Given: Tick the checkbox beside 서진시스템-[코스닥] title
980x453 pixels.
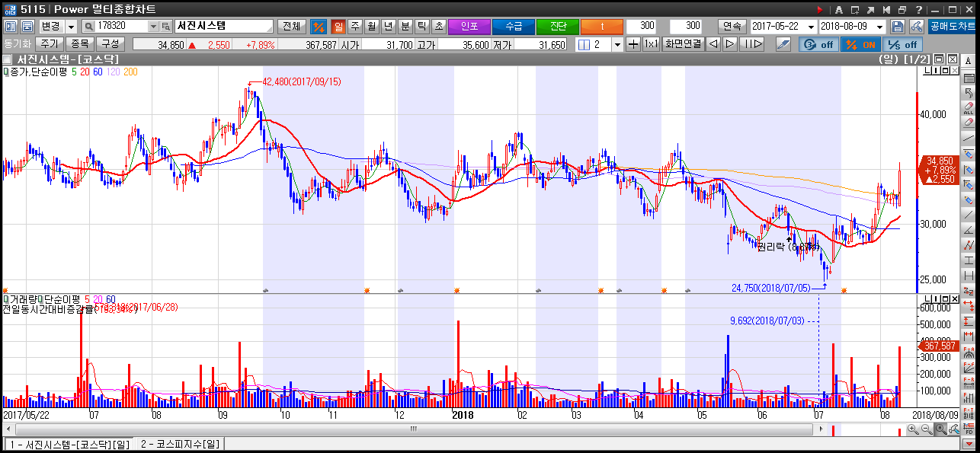Looking at the screenshot, I should 7,59.
